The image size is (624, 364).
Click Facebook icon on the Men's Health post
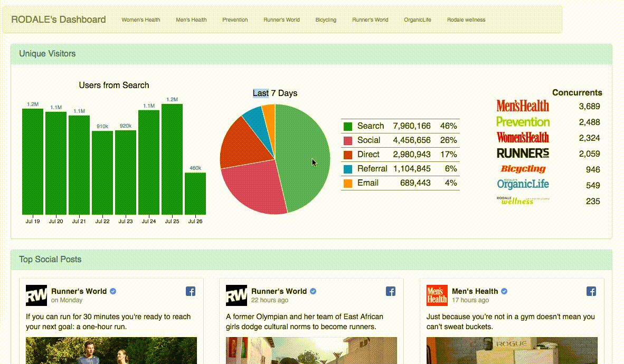coord(591,291)
